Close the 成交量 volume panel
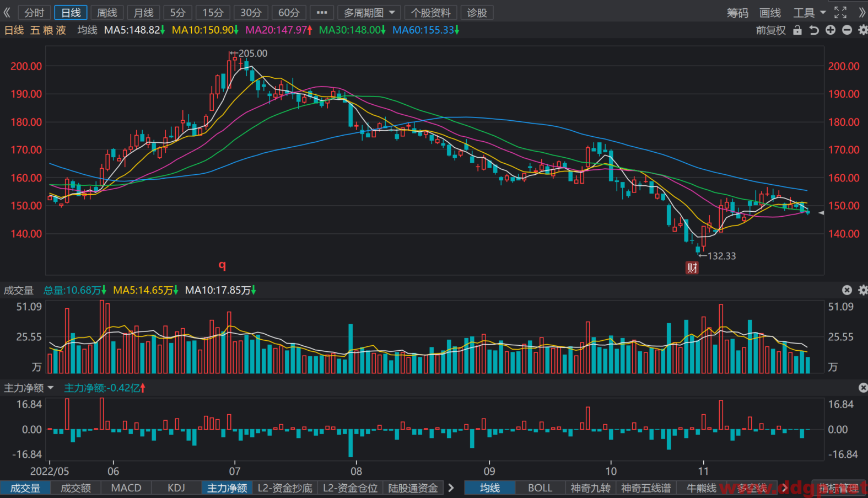This screenshot has height=498, width=868. point(847,290)
